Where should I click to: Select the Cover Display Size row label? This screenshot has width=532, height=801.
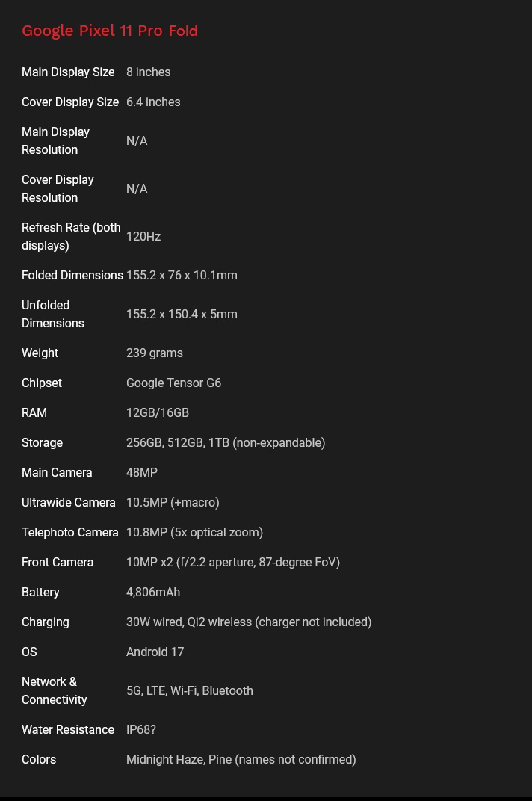70,102
